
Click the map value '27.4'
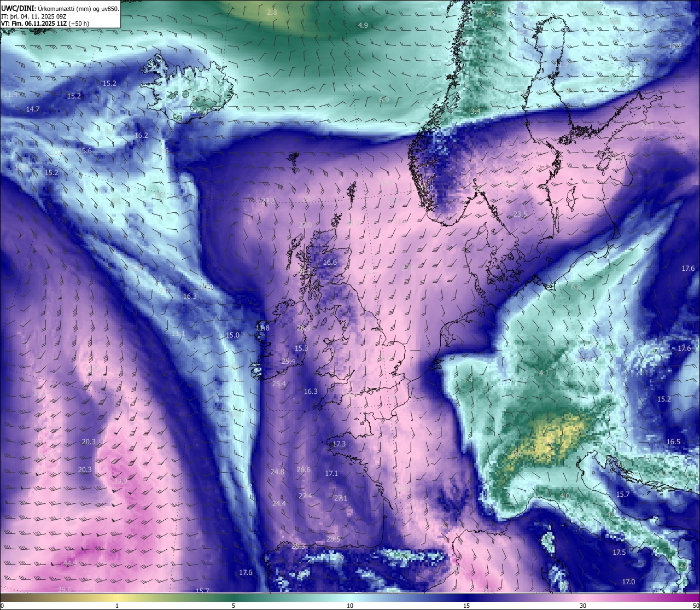pos(305,496)
